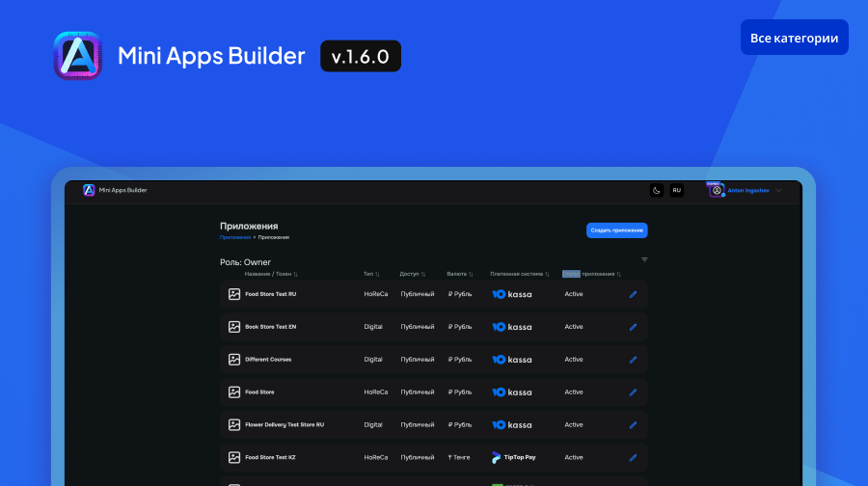Click image placeholder of Food Store Test KZ
Screen dimensions: 868x486
pyautogui.click(x=234, y=458)
